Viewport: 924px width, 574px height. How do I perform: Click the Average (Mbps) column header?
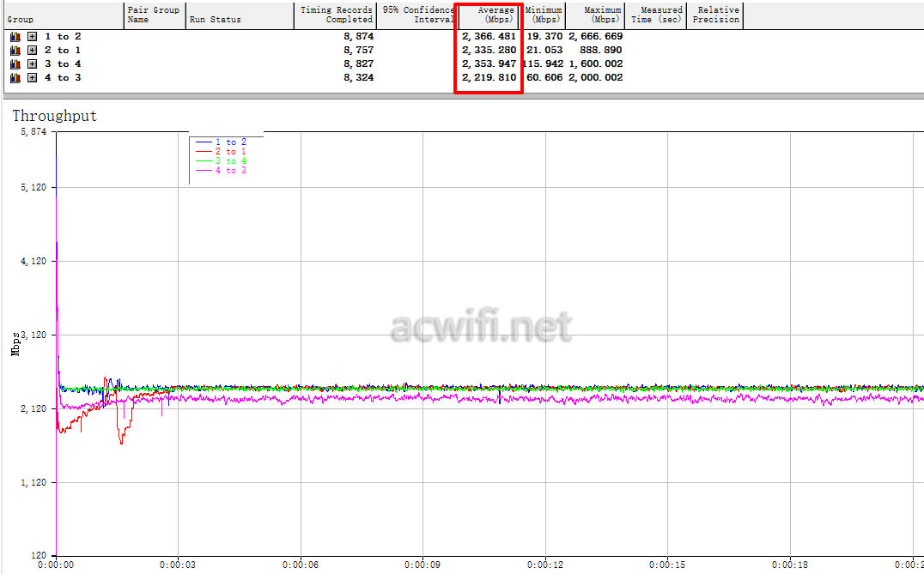click(x=490, y=15)
